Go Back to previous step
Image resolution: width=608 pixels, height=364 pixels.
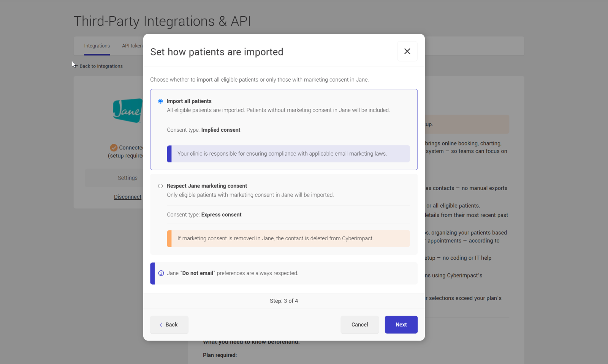(x=169, y=325)
